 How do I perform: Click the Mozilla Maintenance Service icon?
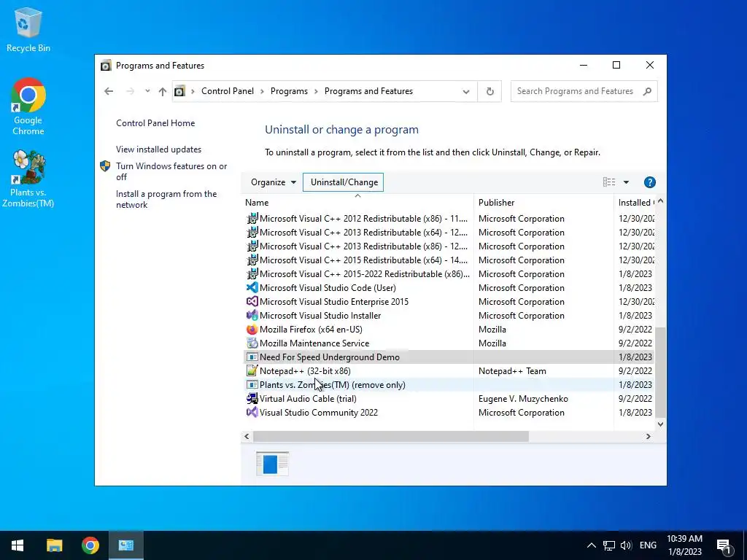[x=252, y=343]
